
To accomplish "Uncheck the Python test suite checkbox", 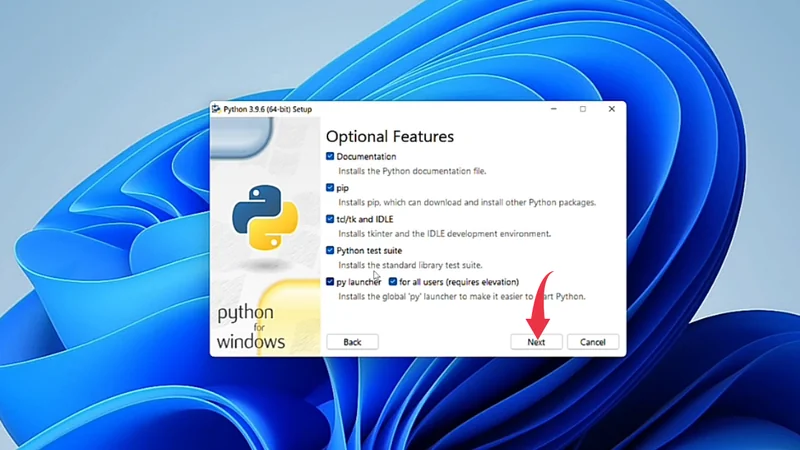I will tap(331, 251).
